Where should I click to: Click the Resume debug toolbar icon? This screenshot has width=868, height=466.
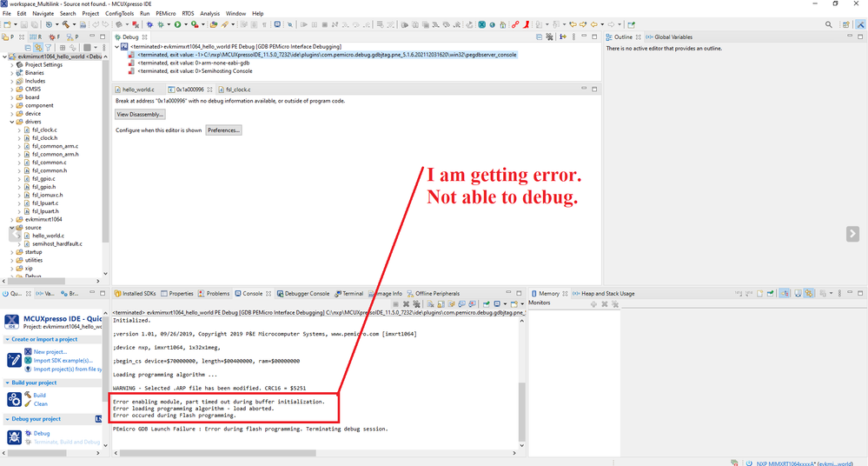[x=304, y=24]
